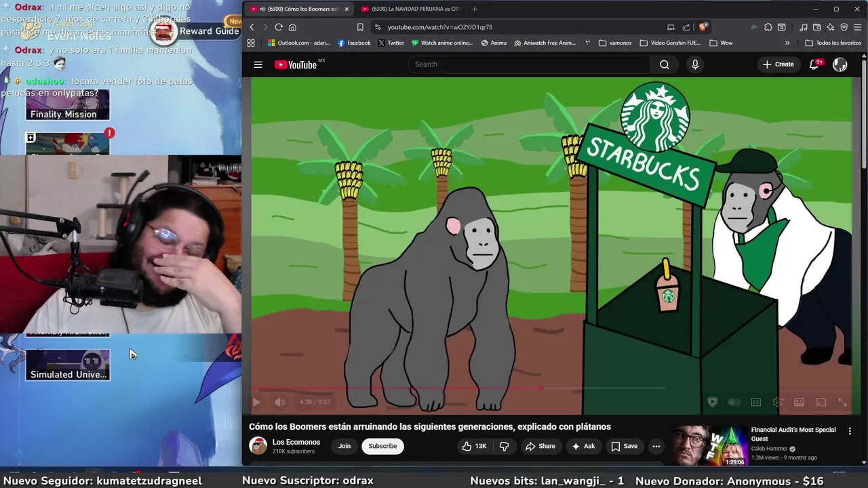Open the YouTube hamburger guide menu
Screen dimensions: 868x488
258,64
